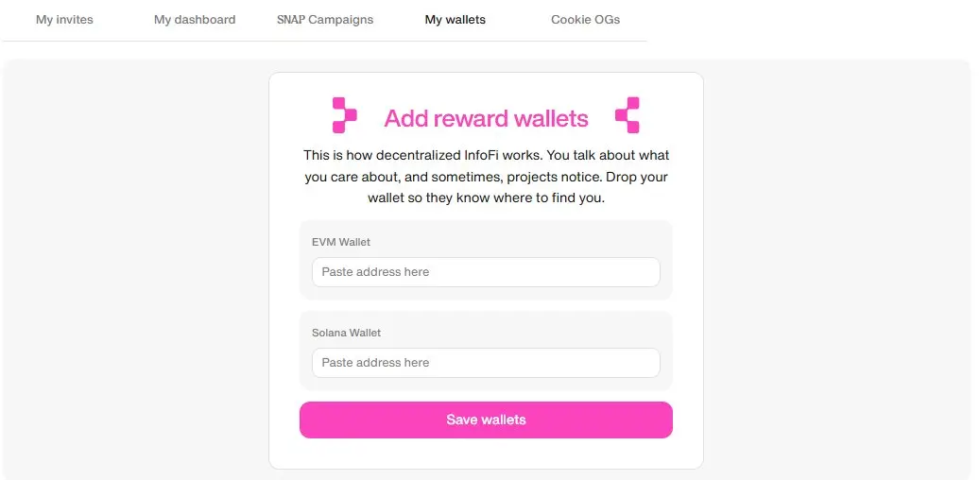980x480 pixels.
Task: Go to the SNAP Campaigns tab
Action: (x=325, y=20)
